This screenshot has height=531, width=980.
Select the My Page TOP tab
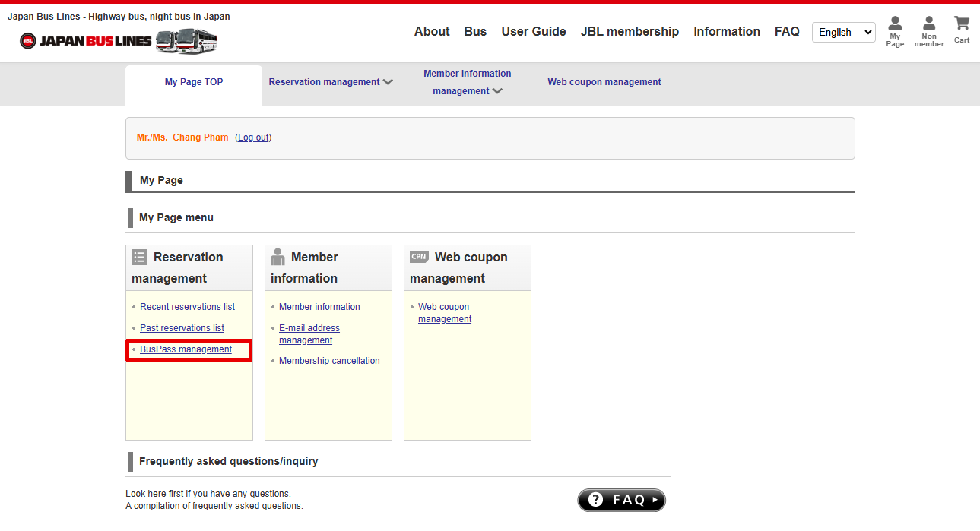(194, 82)
